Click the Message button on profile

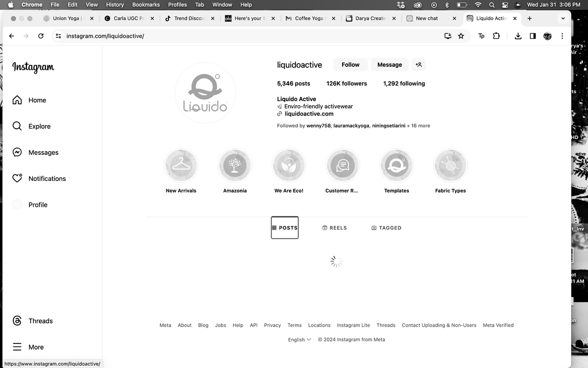pyautogui.click(x=389, y=65)
